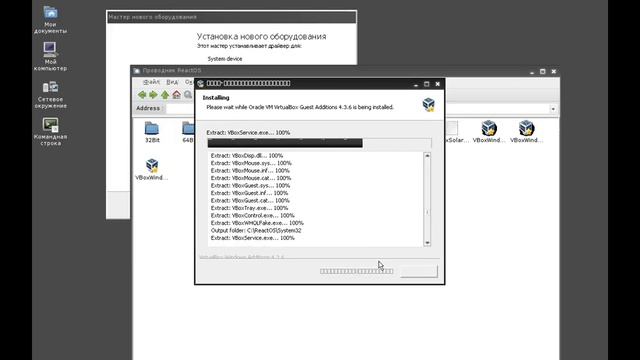Image resolution: width=640 pixels, height=360 pixels.
Task: Click the garbled-text button left of blank button
Action: point(356,271)
